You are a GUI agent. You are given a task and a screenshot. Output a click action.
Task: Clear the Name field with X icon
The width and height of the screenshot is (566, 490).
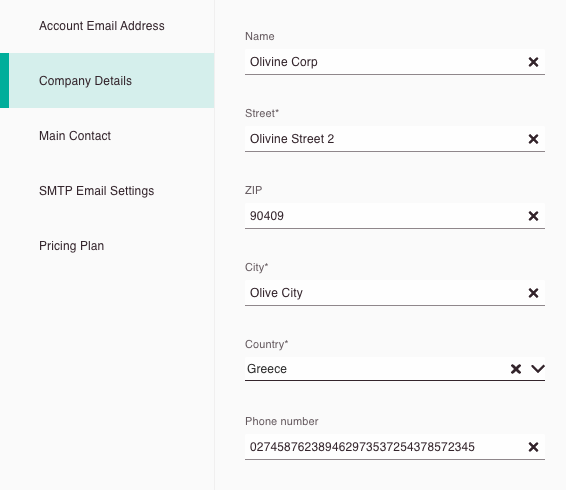pos(533,62)
